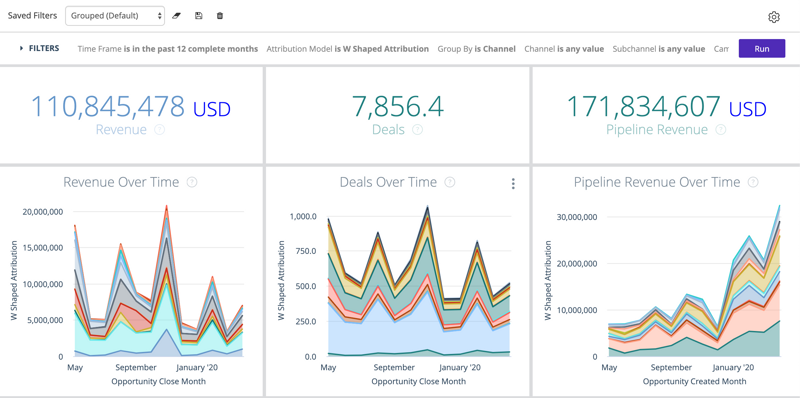Click the 110,845,478 USD revenue value
The height and width of the screenshot is (398, 800).
tap(131, 107)
